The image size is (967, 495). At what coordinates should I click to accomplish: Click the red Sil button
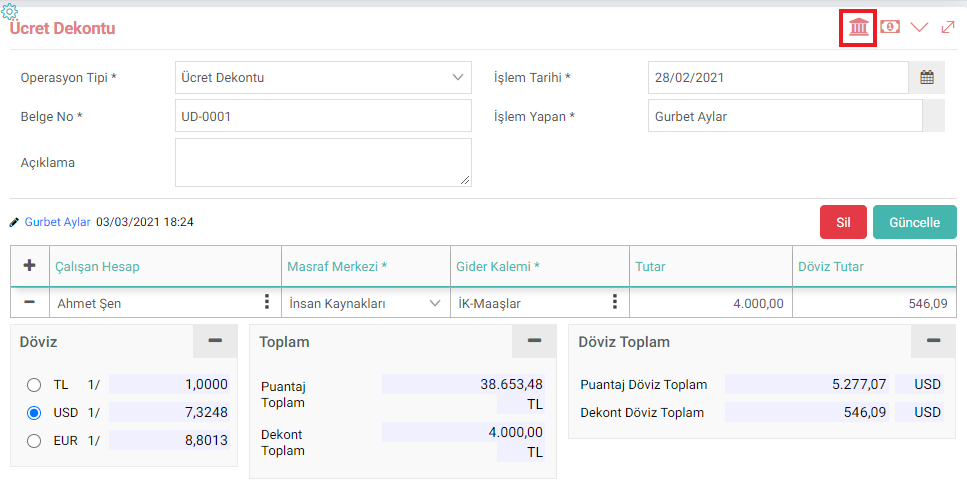click(843, 222)
